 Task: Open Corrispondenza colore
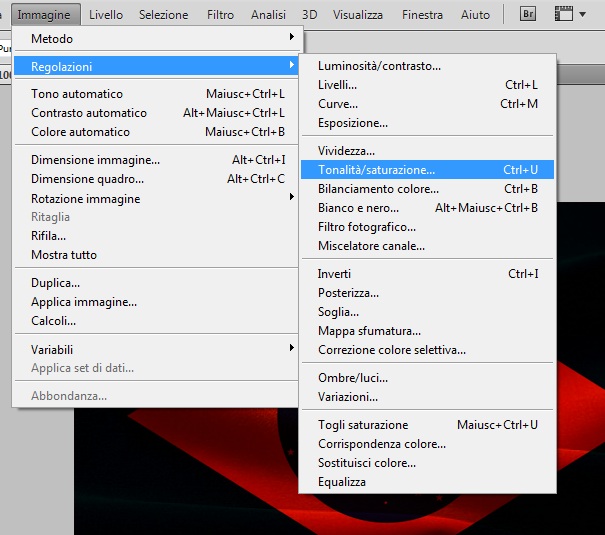coord(427,444)
